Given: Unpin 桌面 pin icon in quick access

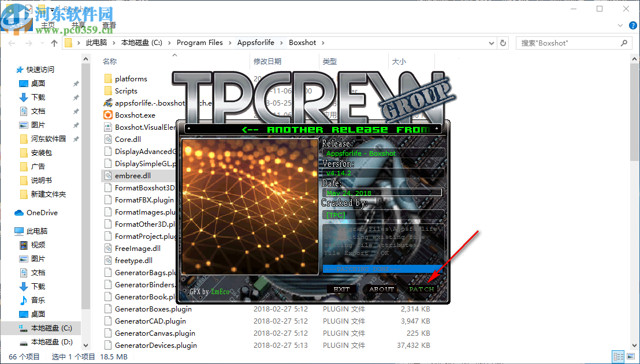Looking at the screenshot, I should click(x=76, y=84).
